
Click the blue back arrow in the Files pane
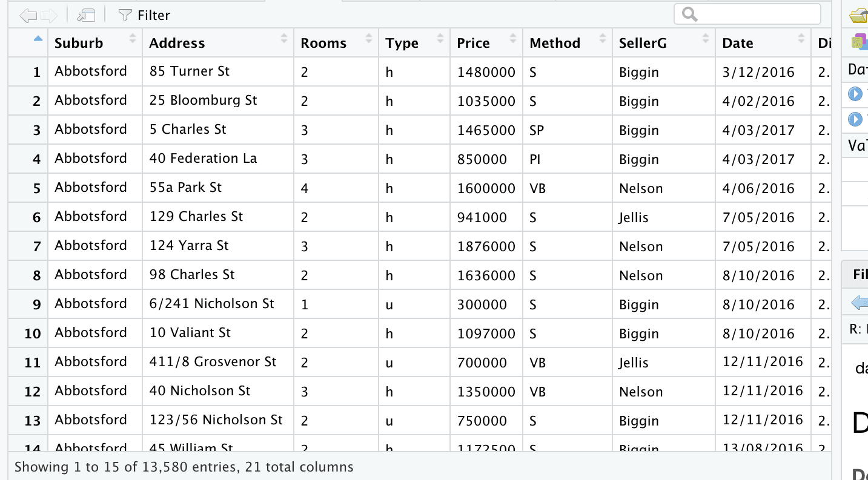(860, 302)
